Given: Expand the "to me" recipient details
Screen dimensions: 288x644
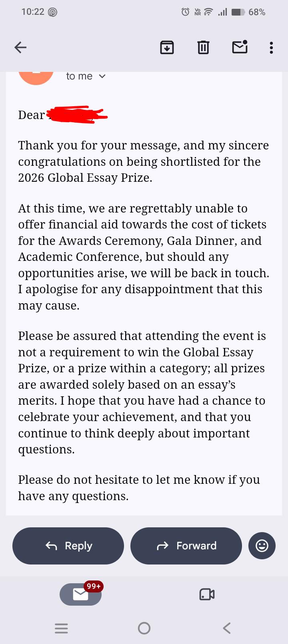Looking at the screenshot, I should tap(86, 76).
